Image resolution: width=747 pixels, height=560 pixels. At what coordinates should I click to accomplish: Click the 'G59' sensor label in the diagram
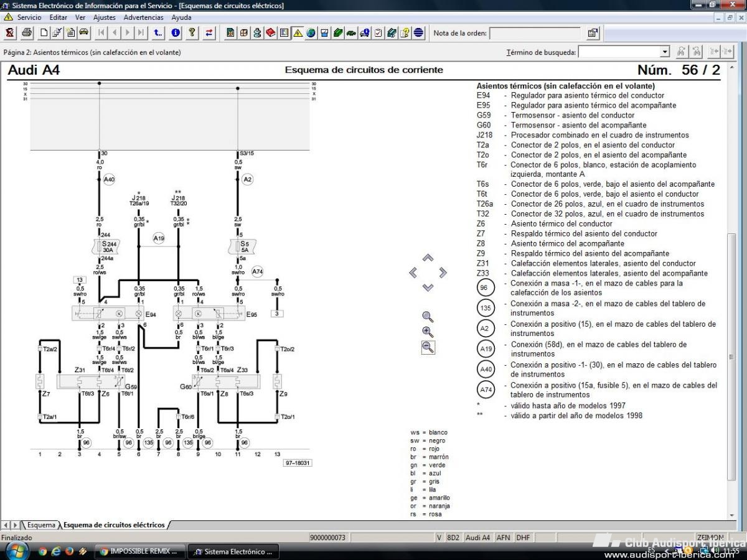(x=131, y=387)
